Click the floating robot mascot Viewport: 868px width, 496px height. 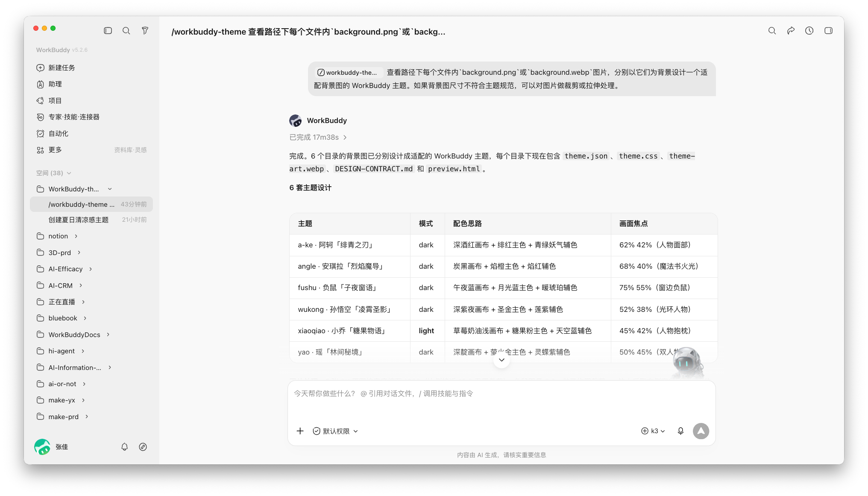point(687,362)
